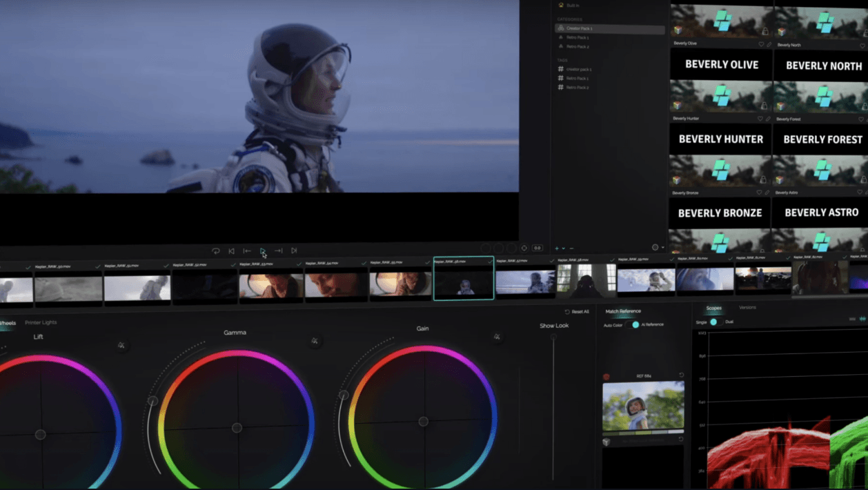
Task: Go to clip start with left-bracket arrow icon
Action: (x=247, y=251)
